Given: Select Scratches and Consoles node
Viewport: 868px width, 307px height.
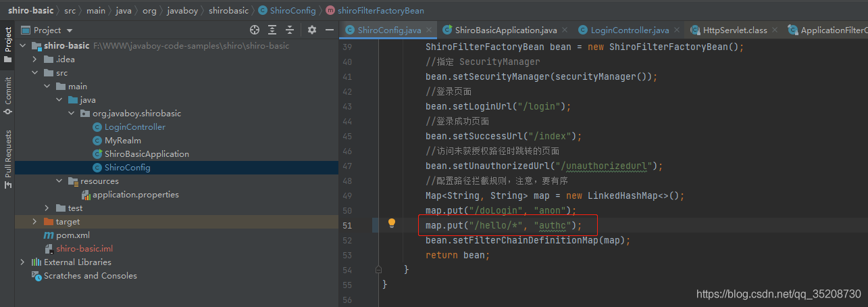Looking at the screenshot, I should tap(91, 276).
